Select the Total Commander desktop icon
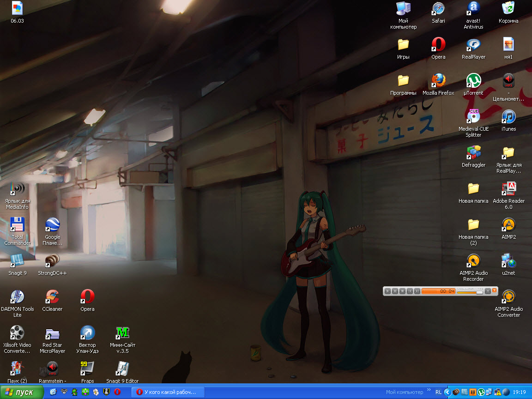The width and height of the screenshot is (532, 399). pyautogui.click(x=17, y=225)
